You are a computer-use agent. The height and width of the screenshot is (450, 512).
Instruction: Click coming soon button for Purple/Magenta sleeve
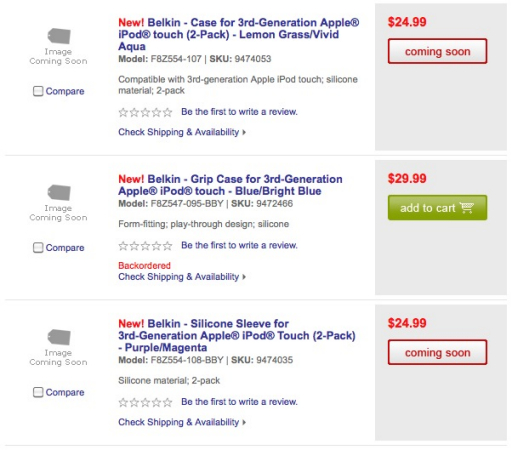437,352
